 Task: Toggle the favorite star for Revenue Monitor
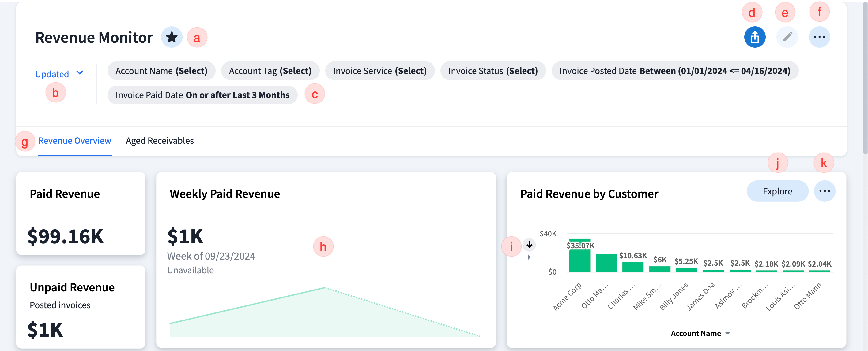tap(172, 37)
